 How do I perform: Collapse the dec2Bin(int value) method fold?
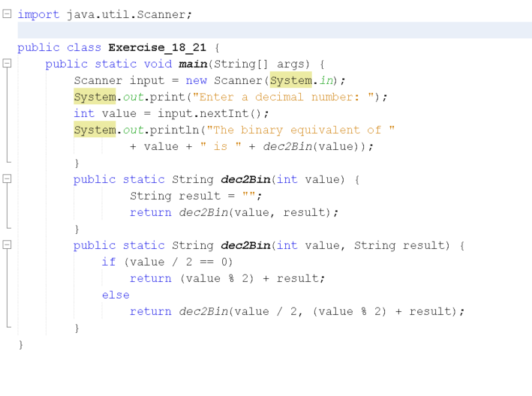7,178
